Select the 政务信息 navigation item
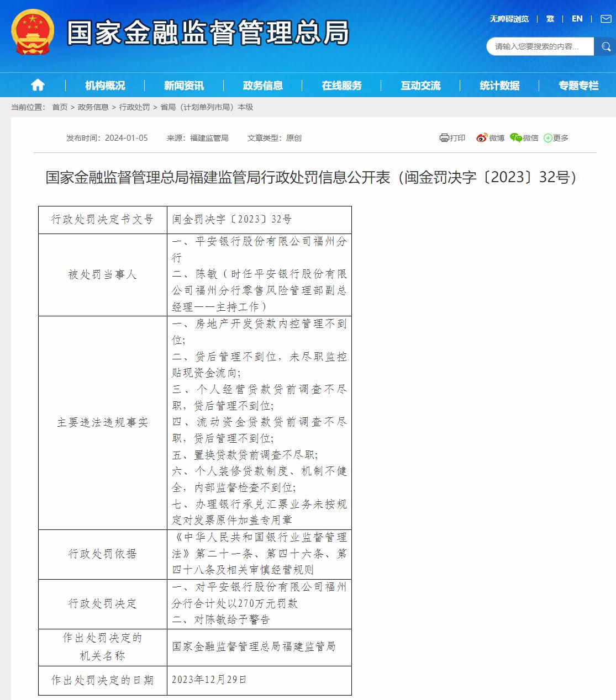This screenshot has height=700, width=616. tap(264, 85)
